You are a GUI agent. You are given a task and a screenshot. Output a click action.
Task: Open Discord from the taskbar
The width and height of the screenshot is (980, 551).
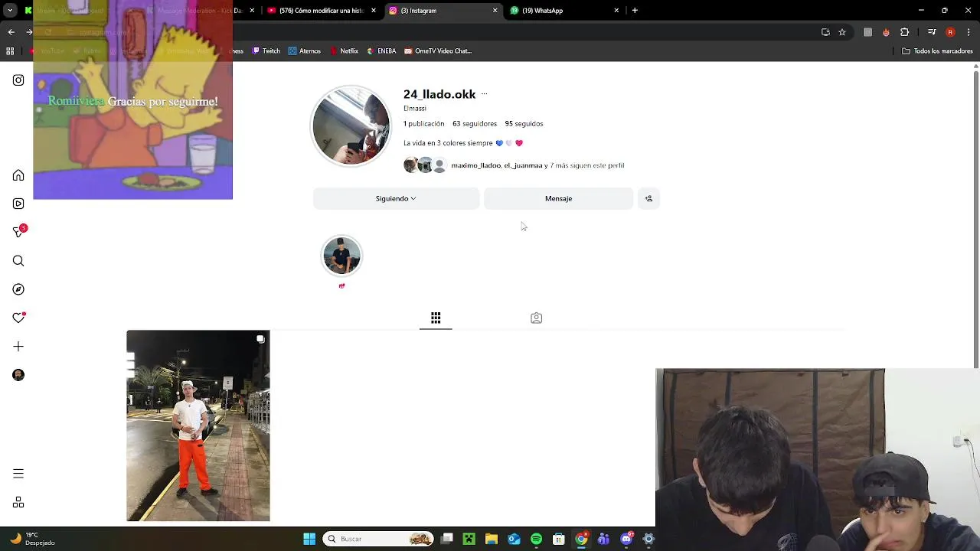point(626,539)
